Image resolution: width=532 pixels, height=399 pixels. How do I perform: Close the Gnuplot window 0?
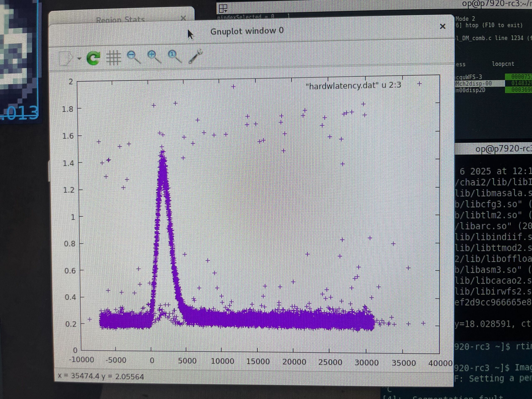point(442,26)
